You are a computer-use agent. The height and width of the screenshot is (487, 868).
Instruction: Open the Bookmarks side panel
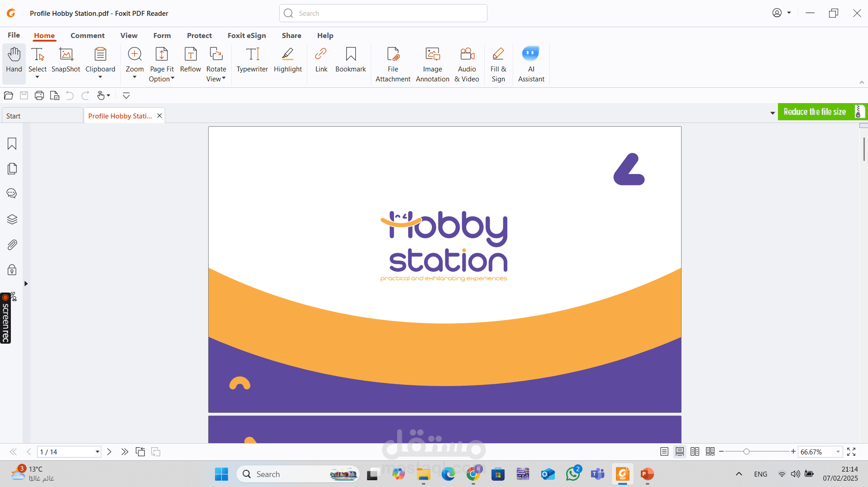tap(12, 144)
